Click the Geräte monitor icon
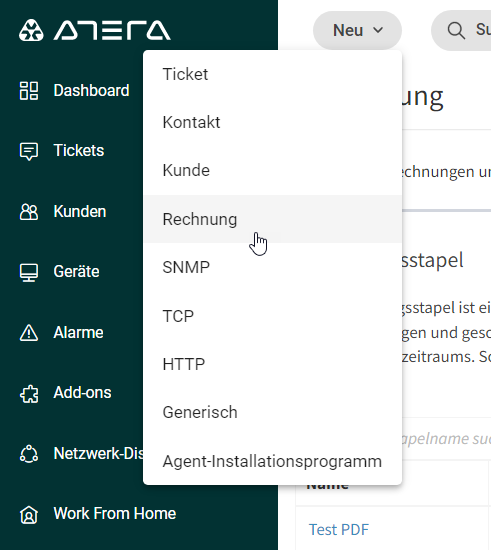 tap(29, 273)
